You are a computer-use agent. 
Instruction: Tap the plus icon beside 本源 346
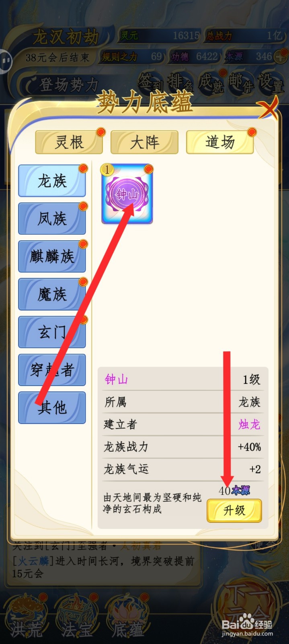[x=280, y=57]
